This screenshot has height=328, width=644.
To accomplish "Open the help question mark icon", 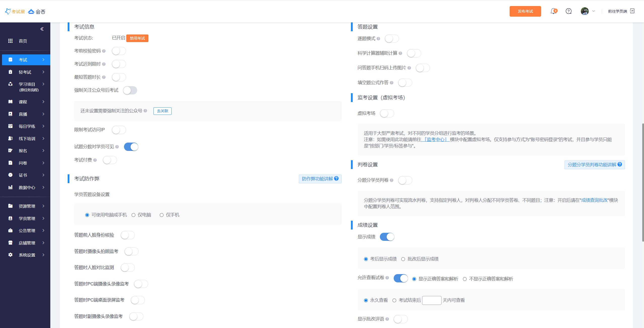I will [x=569, y=11].
